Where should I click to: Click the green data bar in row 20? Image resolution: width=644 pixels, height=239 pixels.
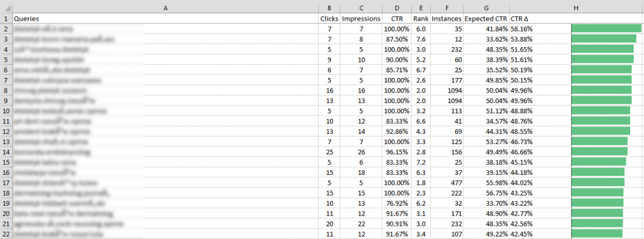597,214
